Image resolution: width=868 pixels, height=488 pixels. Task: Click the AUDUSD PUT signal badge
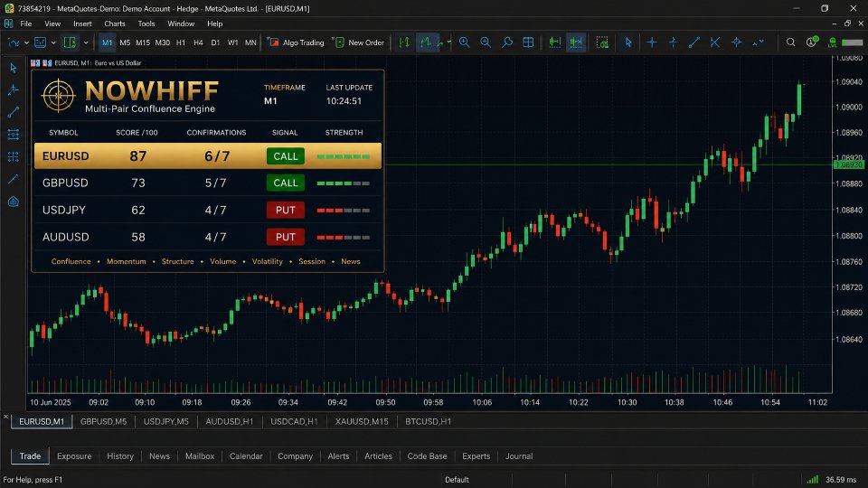286,237
